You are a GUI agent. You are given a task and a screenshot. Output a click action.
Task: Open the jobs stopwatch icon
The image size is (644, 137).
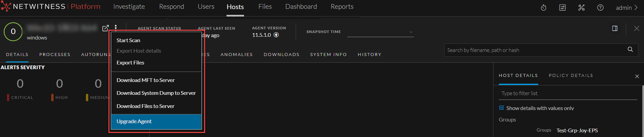pos(543,8)
